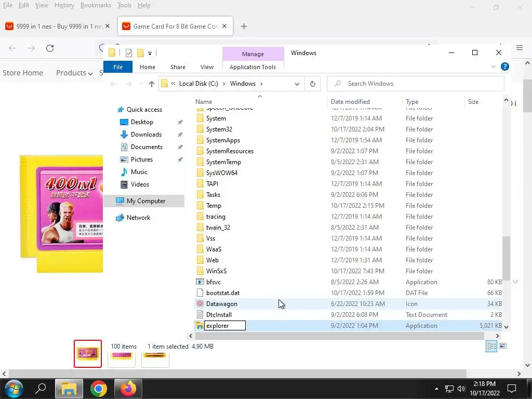Open Chrome from the taskbar
Viewport: 532px width, 399px height.
[x=99, y=389]
